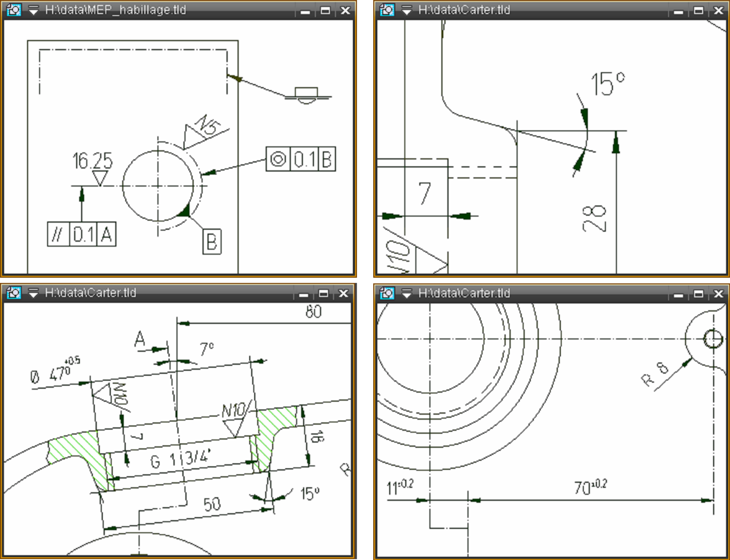
Task: Click the document icon in the Carter window showing the 28 dimension
Action: point(387,10)
